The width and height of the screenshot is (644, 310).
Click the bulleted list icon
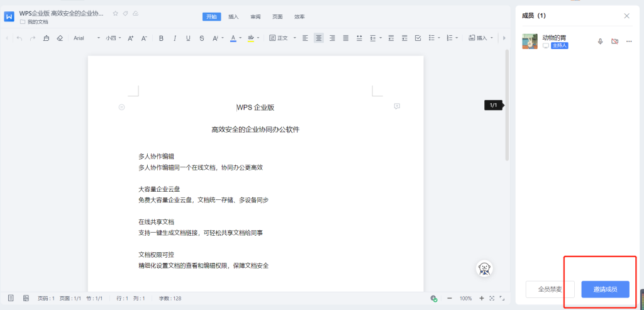[x=431, y=38]
